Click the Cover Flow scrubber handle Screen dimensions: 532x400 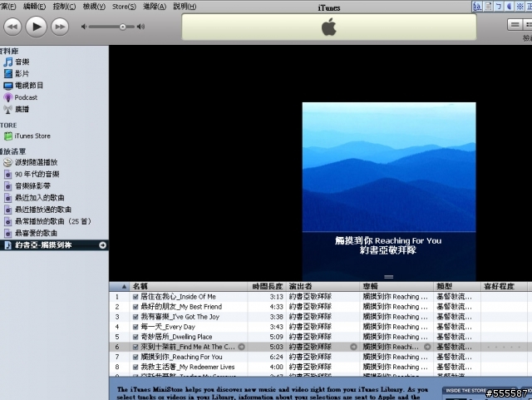coord(389,277)
